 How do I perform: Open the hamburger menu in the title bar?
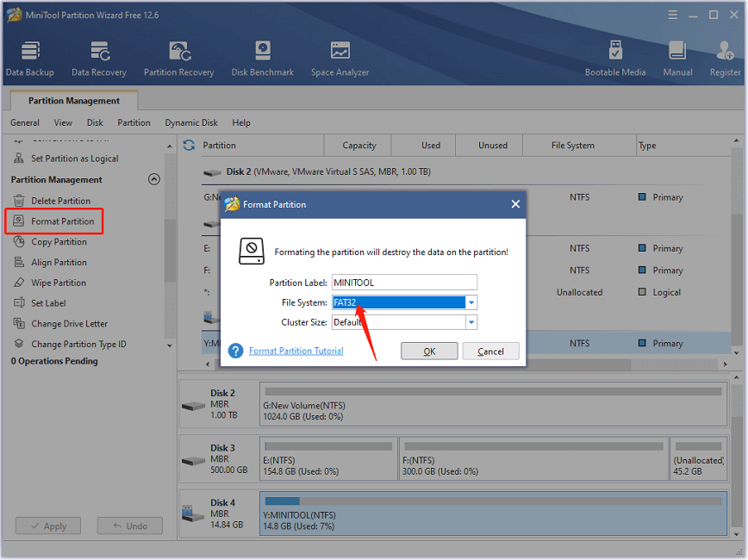point(673,16)
